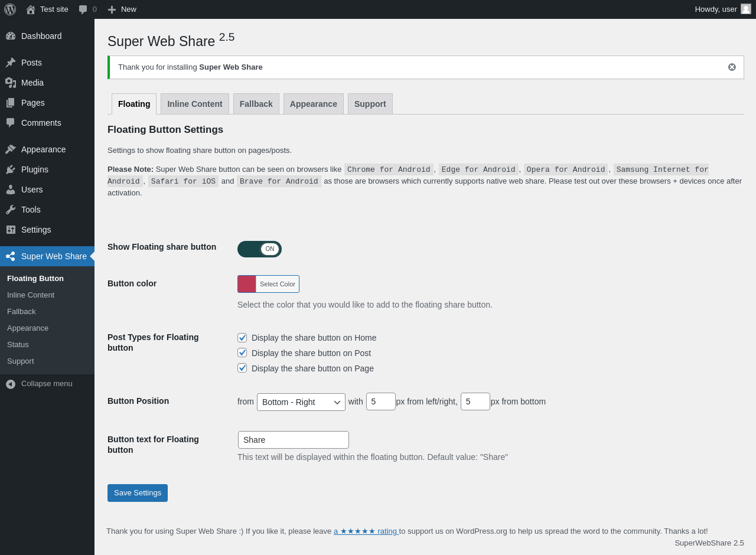Turn off the floating share button toggle
This screenshot has height=555, width=756.
point(259,249)
